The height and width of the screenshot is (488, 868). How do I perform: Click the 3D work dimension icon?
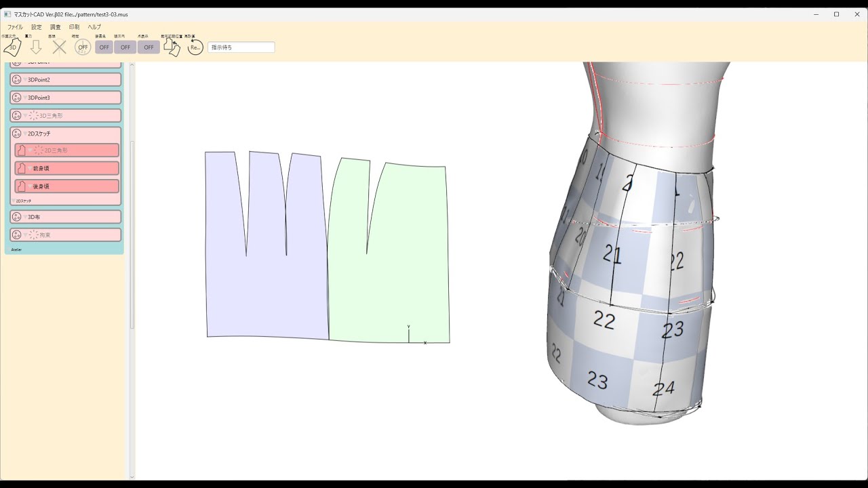tap(12, 47)
